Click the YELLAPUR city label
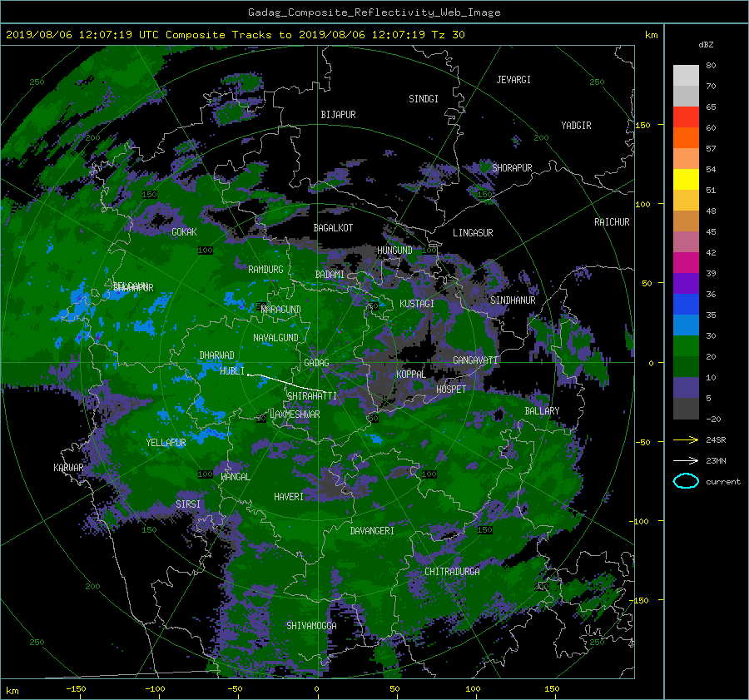This screenshot has width=749, height=700. tap(166, 443)
